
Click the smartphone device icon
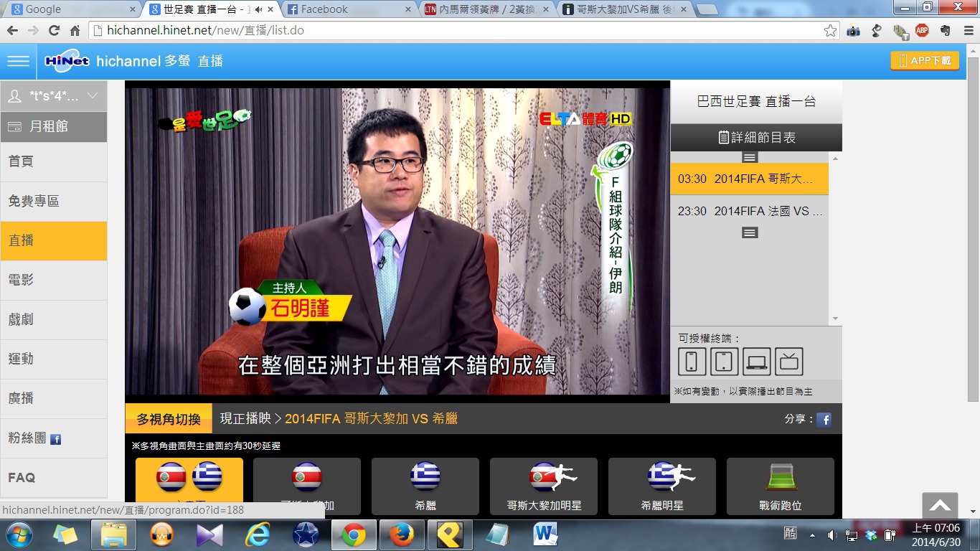(692, 362)
